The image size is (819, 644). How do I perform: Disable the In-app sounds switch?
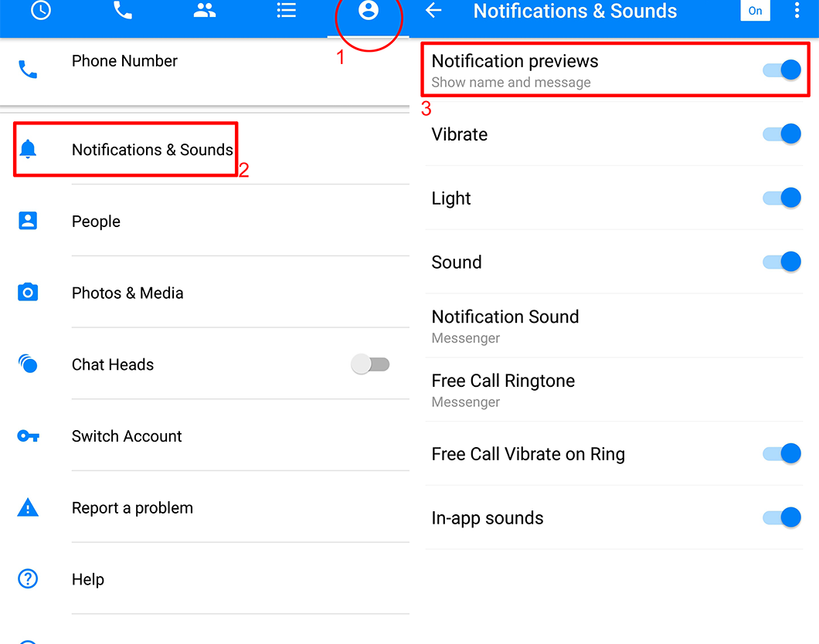tap(782, 517)
